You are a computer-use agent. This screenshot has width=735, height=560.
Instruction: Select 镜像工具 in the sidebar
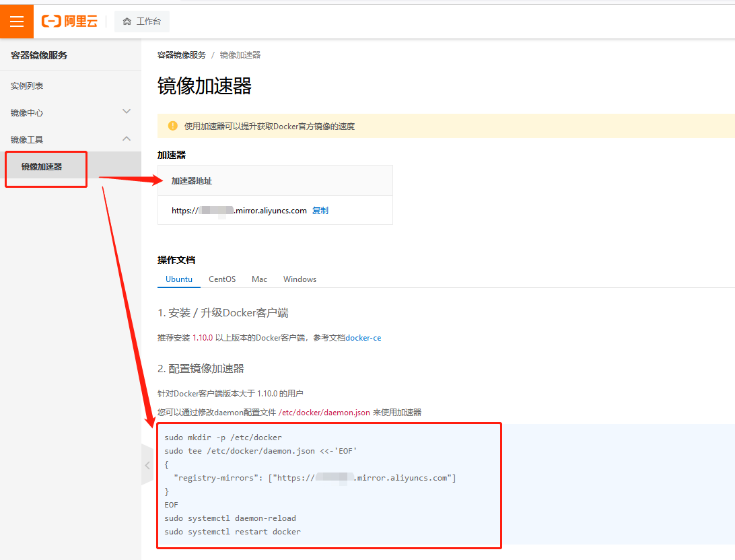pos(27,139)
